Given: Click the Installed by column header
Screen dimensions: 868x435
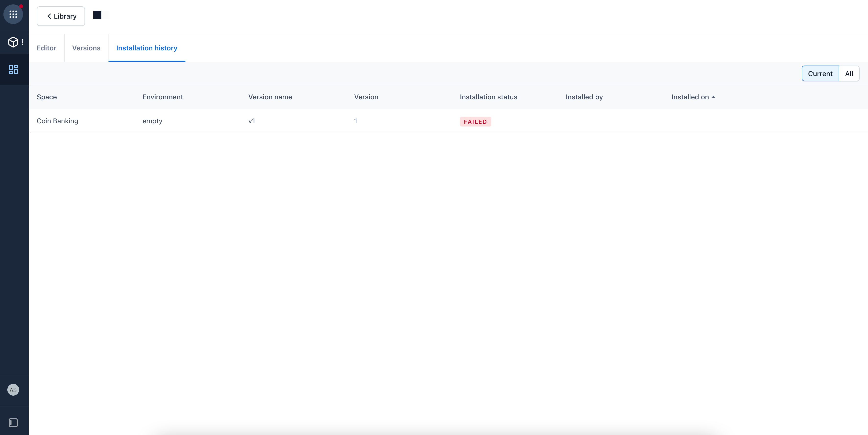Looking at the screenshot, I should tap(584, 97).
